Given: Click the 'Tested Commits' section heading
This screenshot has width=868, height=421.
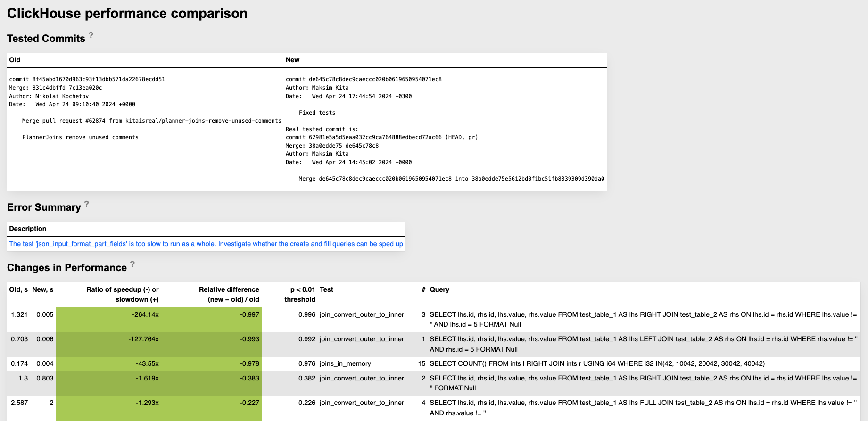Looking at the screenshot, I should (x=46, y=39).
